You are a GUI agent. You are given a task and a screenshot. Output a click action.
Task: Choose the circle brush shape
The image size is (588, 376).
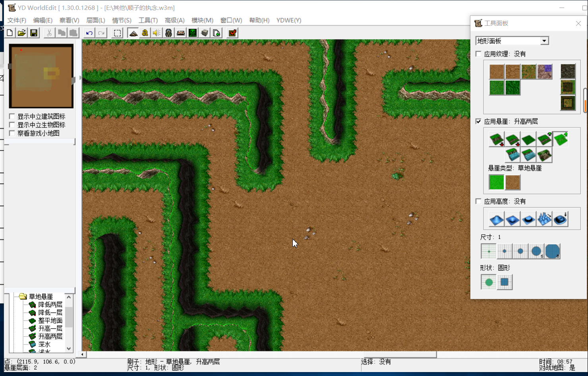coord(489,282)
